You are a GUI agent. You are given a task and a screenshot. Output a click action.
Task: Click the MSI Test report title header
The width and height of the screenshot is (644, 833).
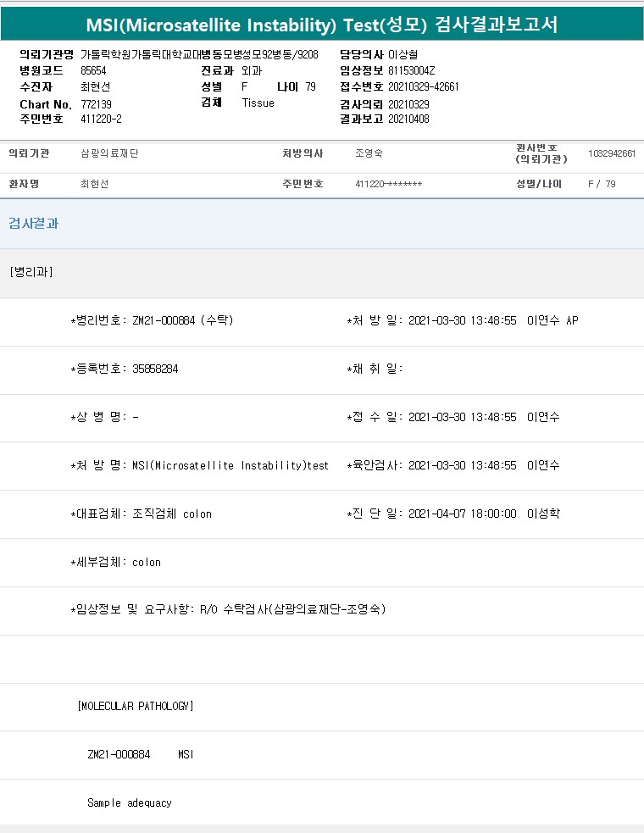pyautogui.click(x=322, y=24)
